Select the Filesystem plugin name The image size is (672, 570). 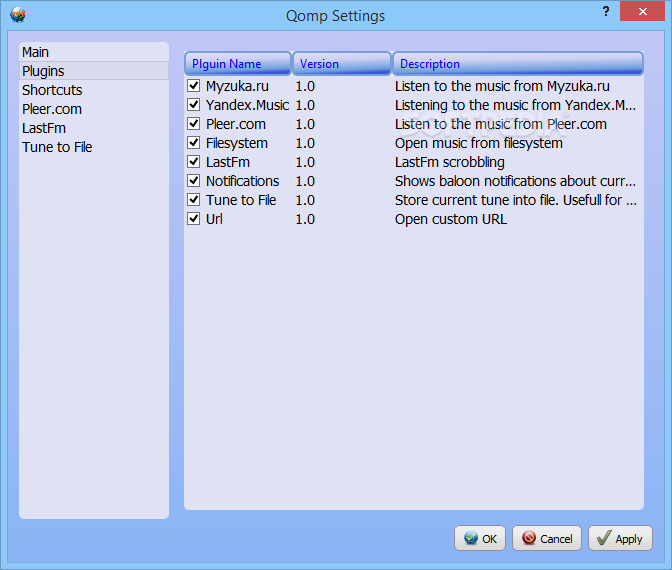tap(237, 143)
